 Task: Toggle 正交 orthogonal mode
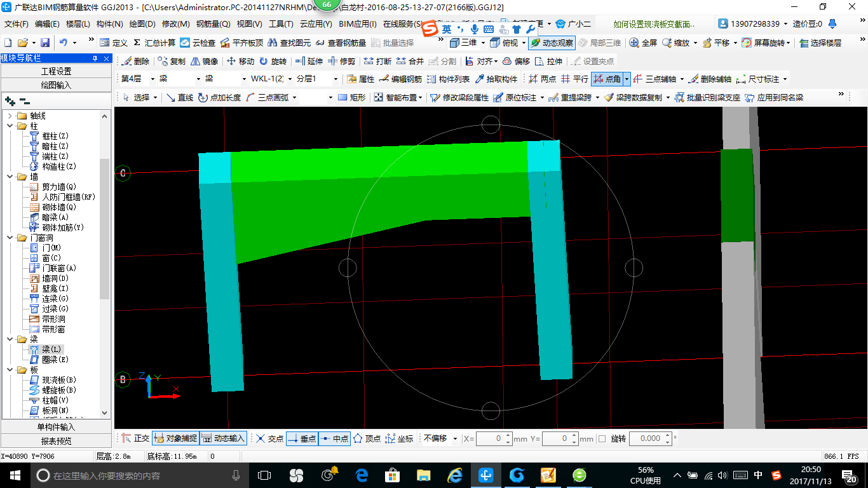click(135, 438)
